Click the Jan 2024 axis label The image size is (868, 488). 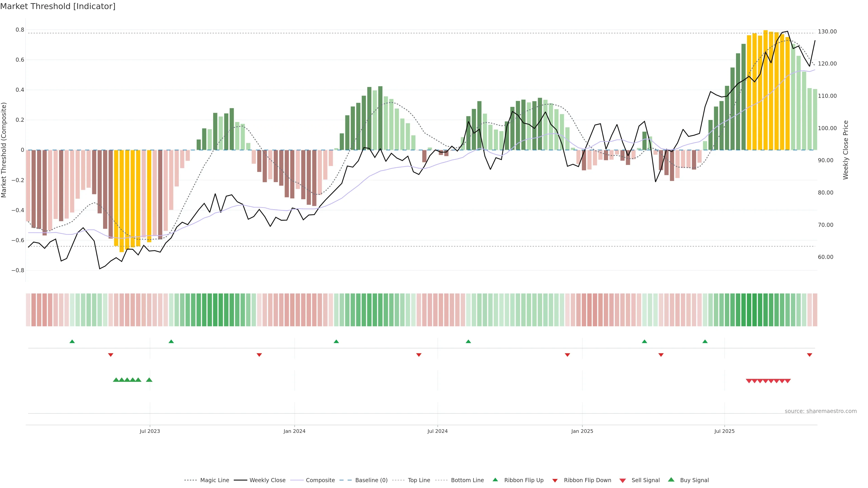pos(294,431)
